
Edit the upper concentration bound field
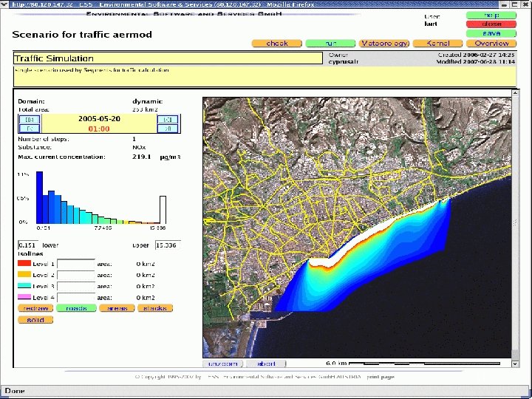168,245
